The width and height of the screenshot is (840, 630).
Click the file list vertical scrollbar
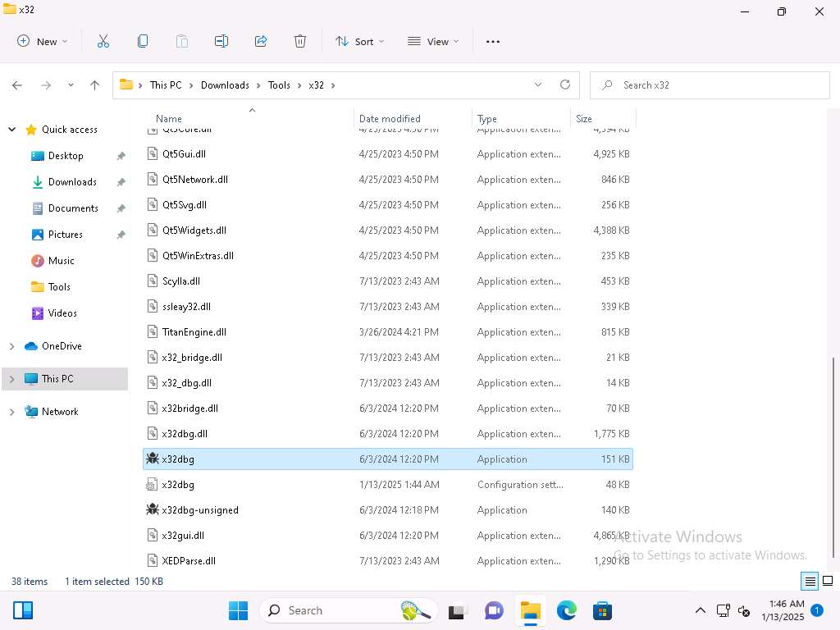[x=834, y=459]
